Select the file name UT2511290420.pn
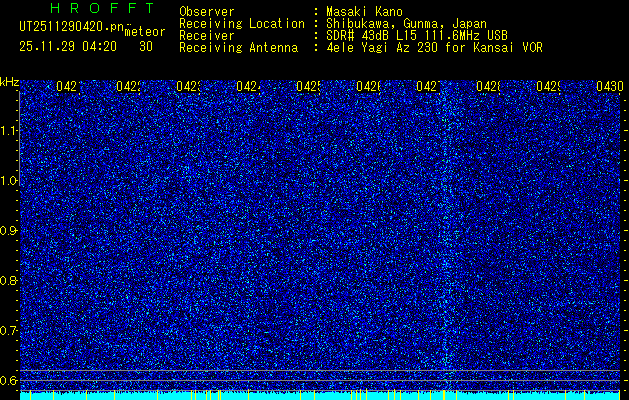This screenshot has height=400, width=629. 71,27
